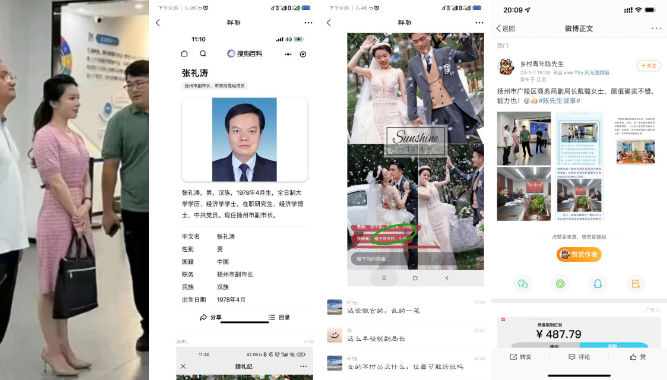Screen dimensions: 667x380
Task: Open the Sunshine wedding photo collage
Action: [415, 151]
